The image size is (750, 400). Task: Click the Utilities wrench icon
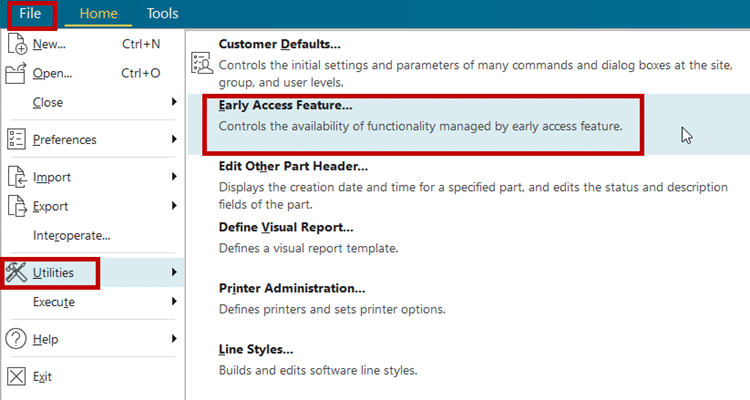(x=16, y=272)
